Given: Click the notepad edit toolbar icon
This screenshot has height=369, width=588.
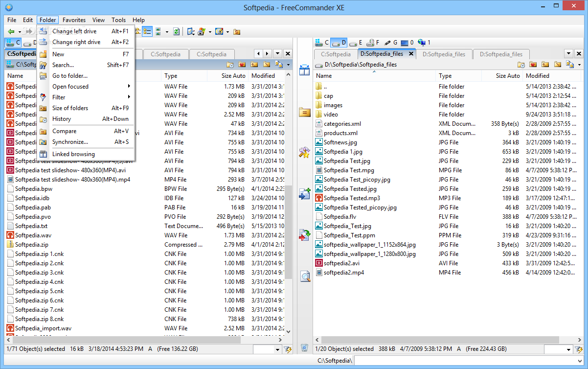Looking at the screenshot, I should click(219, 31).
